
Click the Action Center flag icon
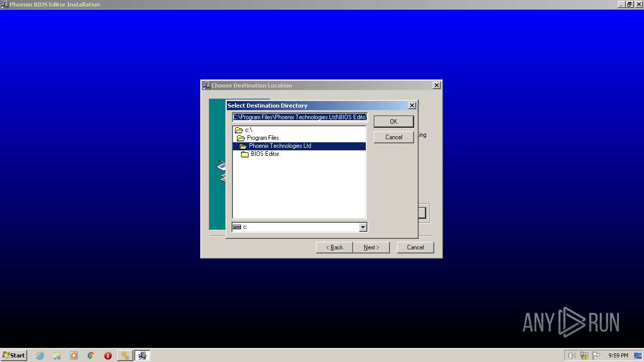pos(596,355)
